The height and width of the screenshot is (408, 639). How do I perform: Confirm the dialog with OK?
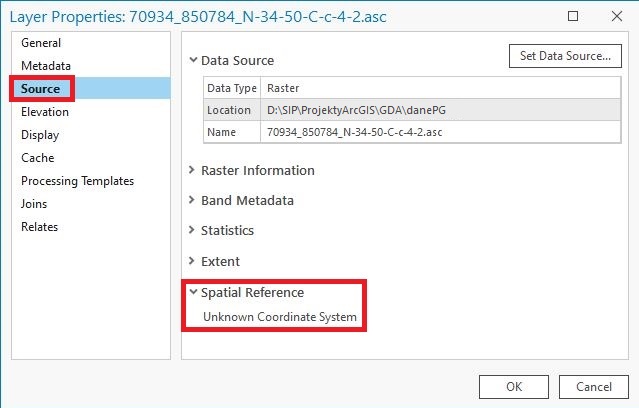click(x=513, y=386)
